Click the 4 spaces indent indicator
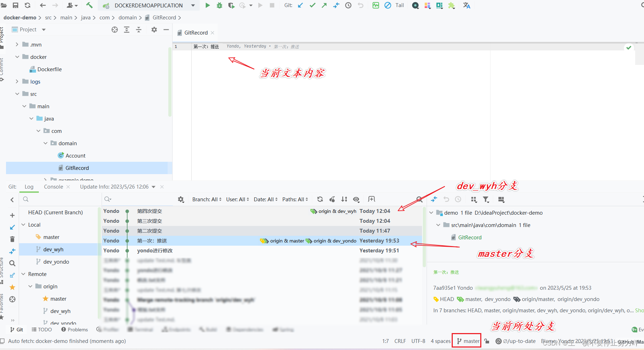This screenshot has height=350, width=644. point(441,341)
